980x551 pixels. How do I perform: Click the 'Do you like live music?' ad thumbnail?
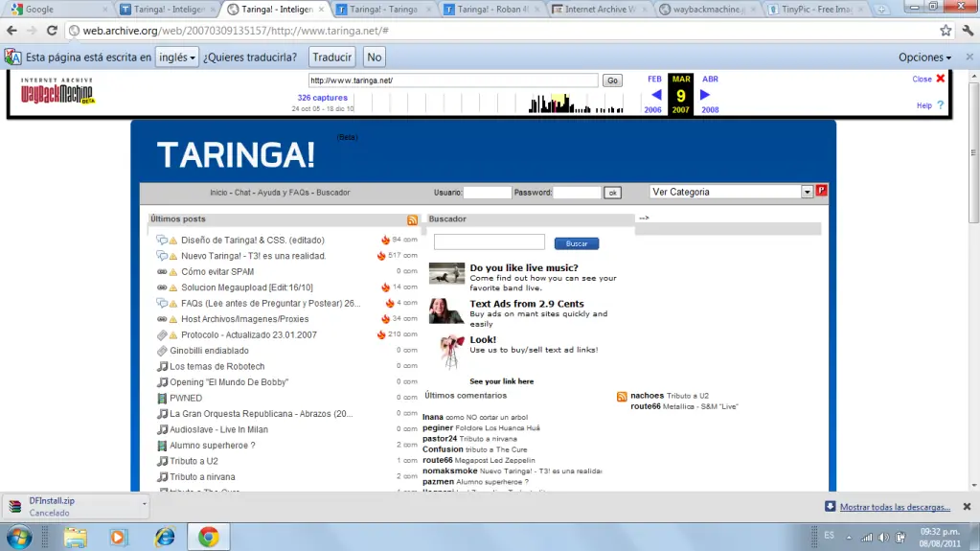coord(446,273)
